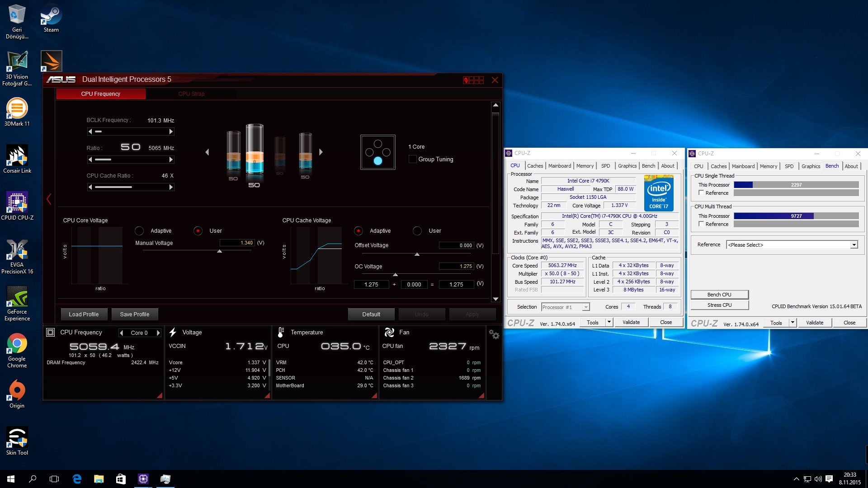Open GeForce Experience shortcut

click(x=17, y=303)
